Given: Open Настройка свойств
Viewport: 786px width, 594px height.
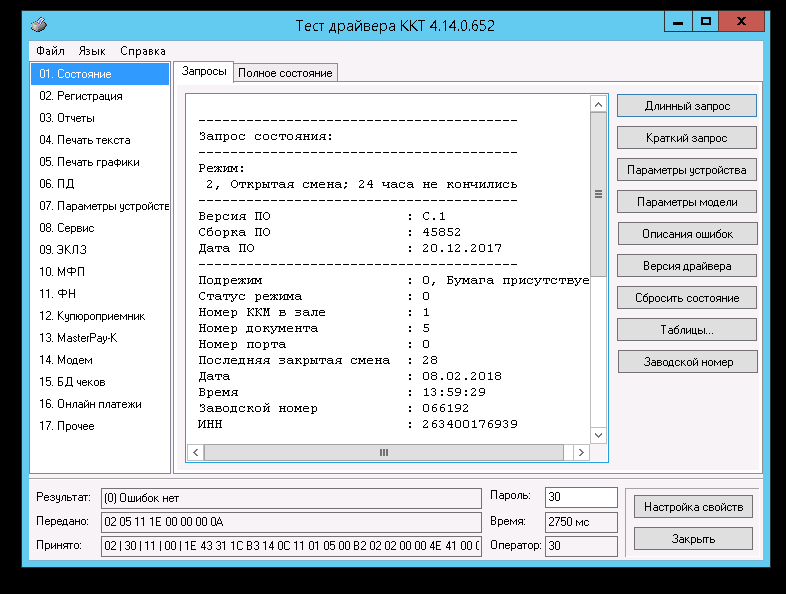Looking at the screenshot, I should click(693, 507).
